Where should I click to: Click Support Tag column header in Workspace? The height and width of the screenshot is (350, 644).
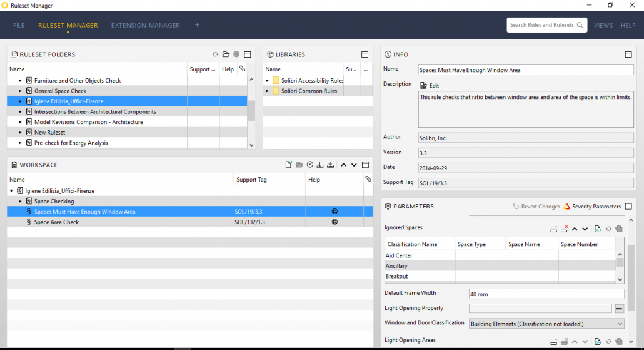[x=270, y=179]
